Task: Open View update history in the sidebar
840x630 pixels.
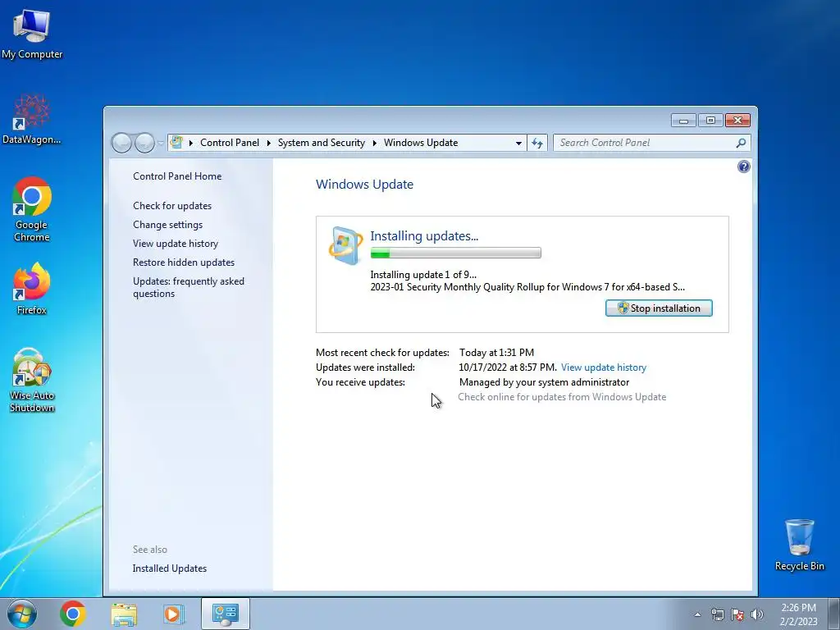Action: (176, 243)
